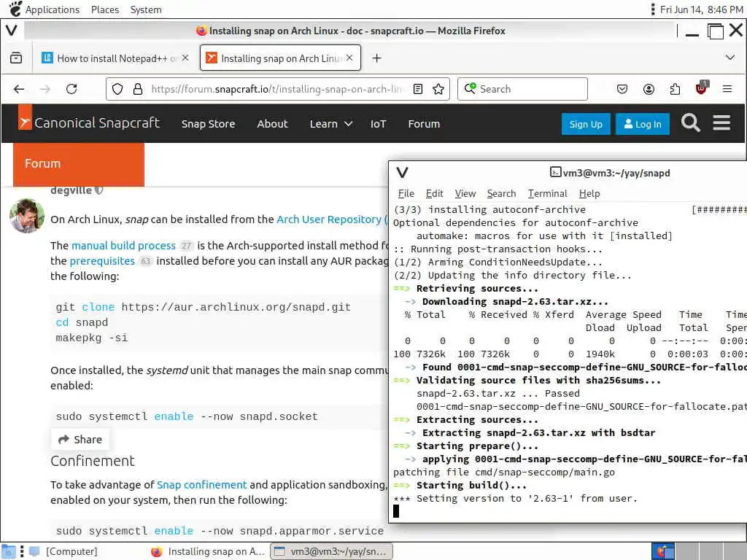Open the Firefox window menu V icon

coord(12,31)
